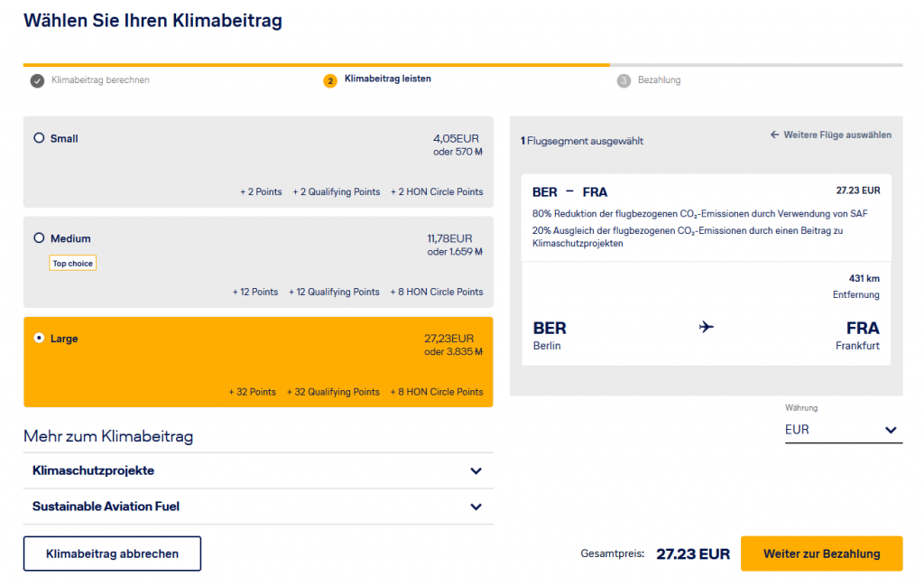924x586 pixels.
Task: Click the checkmark icon on step one
Action: click(x=36, y=80)
